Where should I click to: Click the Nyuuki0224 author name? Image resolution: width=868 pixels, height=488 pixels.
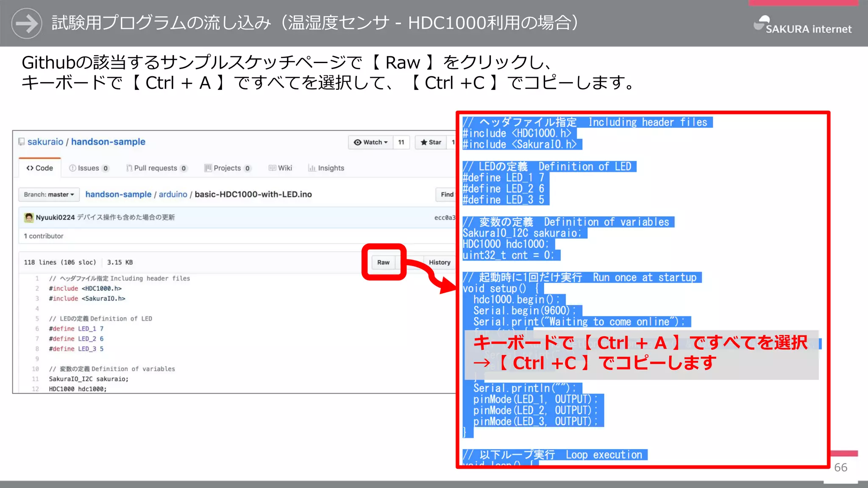[55, 217]
